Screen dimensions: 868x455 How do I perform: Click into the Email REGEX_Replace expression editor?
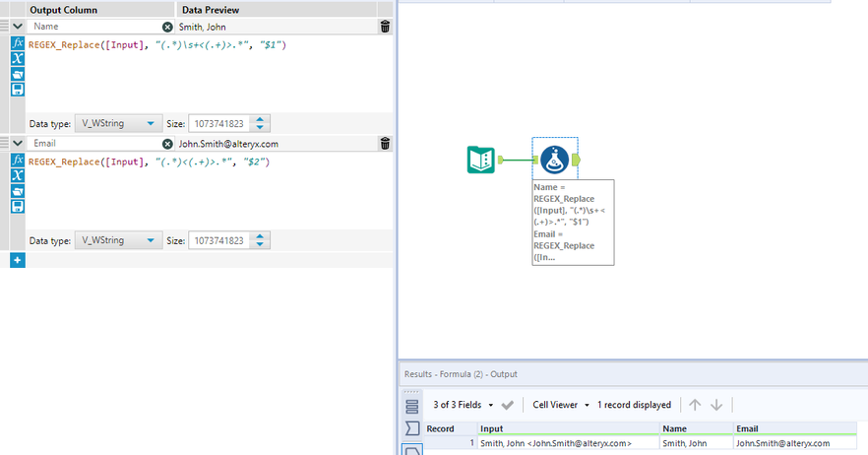point(210,190)
